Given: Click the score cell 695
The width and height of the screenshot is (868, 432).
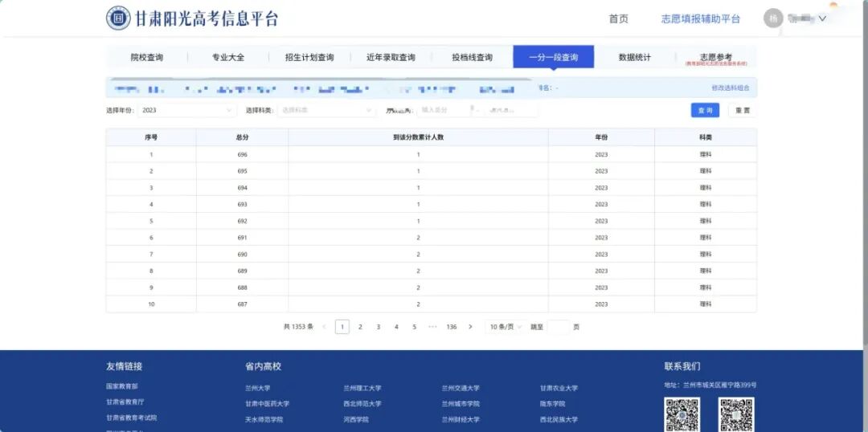Looking at the screenshot, I should [x=242, y=171].
